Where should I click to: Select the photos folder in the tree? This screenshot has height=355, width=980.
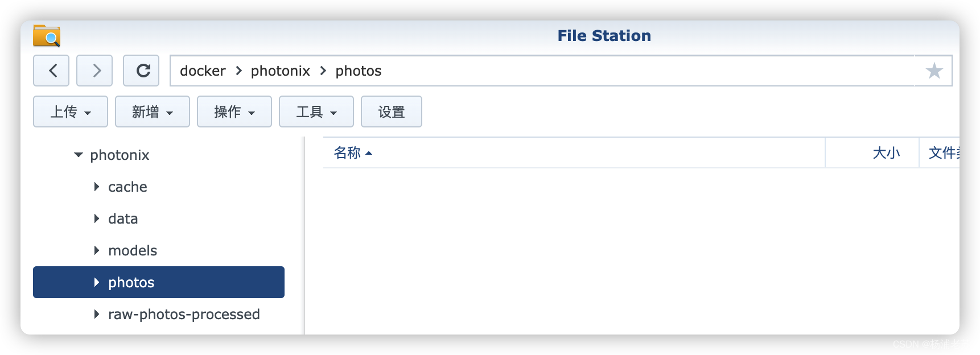[x=131, y=282]
